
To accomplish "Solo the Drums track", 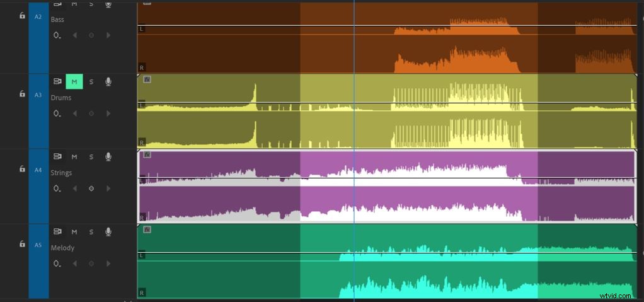I will tap(91, 82).
